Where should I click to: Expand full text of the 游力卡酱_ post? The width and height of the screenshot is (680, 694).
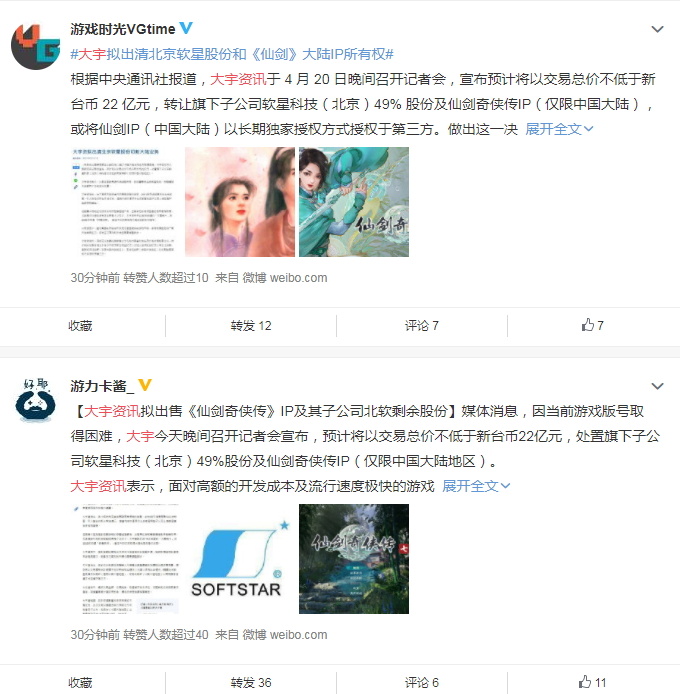coord(476,486)
